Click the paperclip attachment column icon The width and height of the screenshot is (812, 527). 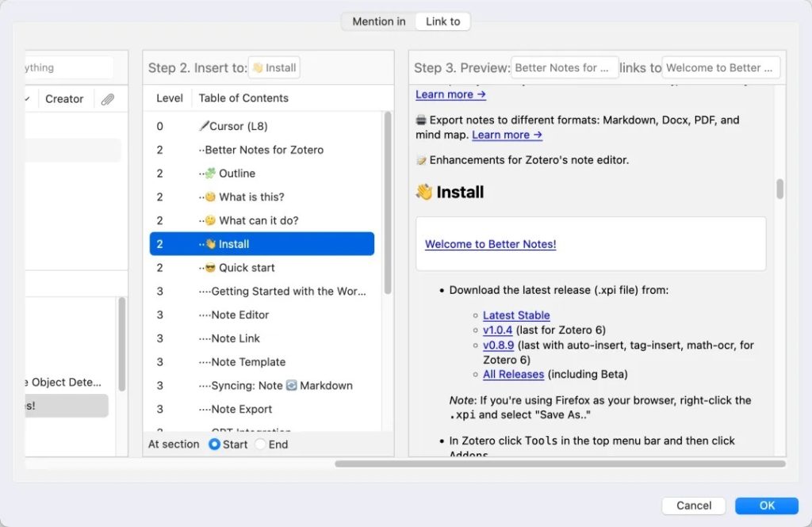tap(107, 99)
